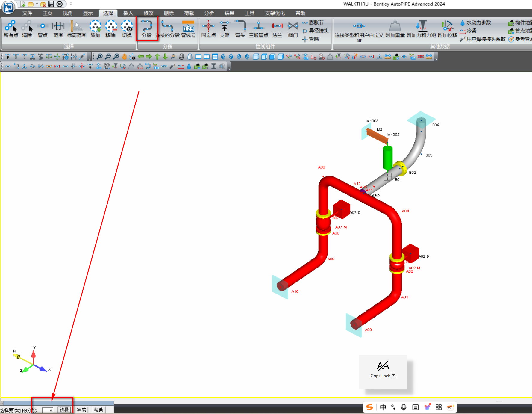Click the 弯头 bend icon in ribbon
This screenshot has width=532, height=414.
point(240,29)
